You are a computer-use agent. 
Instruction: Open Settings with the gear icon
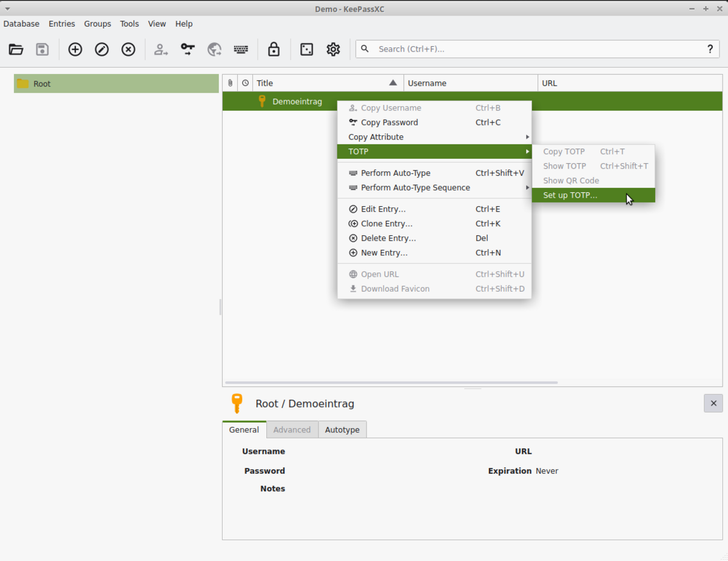coord(333,49)
